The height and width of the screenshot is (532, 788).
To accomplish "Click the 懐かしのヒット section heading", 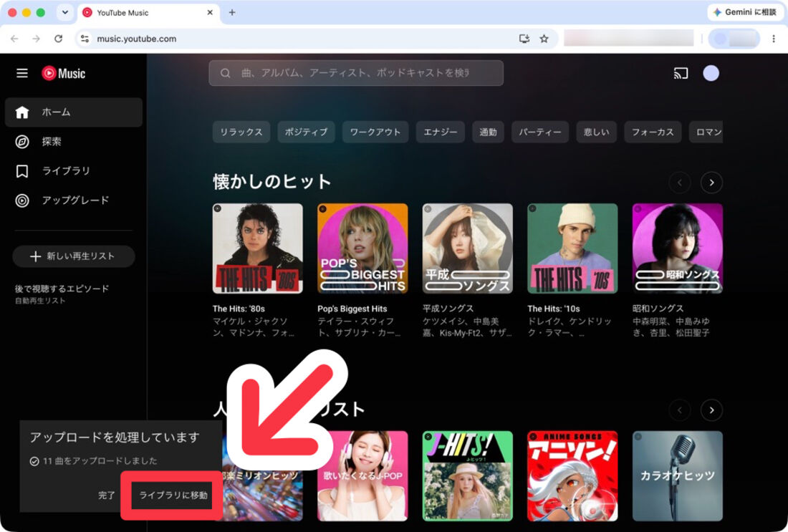I will point(272,182).
